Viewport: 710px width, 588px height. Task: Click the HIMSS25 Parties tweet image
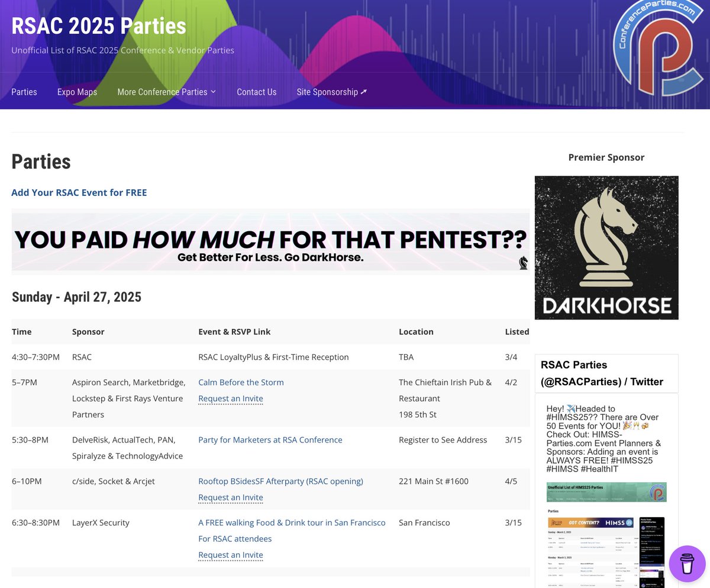(x=606, y=535)
